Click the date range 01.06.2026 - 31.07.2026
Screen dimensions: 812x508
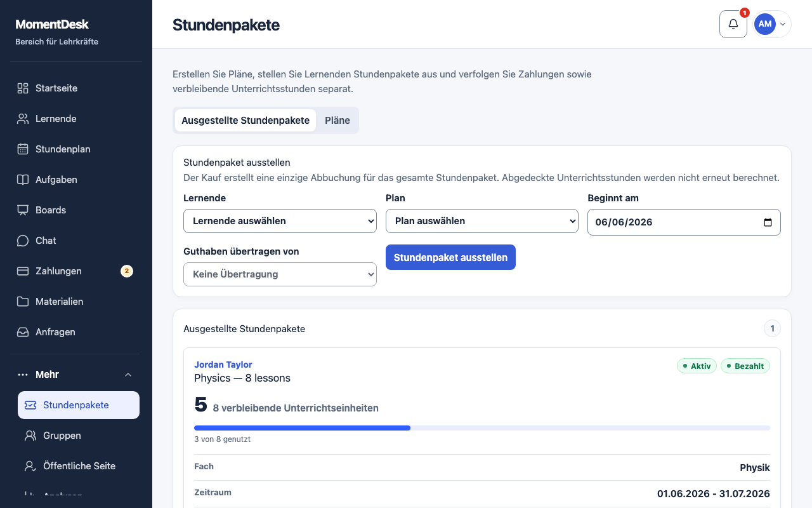pos(714,493)
